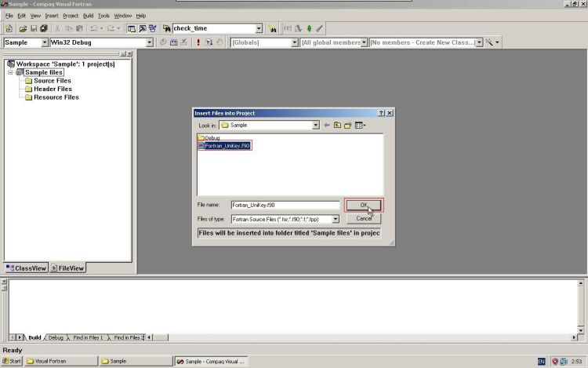
Task: Click the Search binoculars icon right of check_time
Action: click(273, 28)
